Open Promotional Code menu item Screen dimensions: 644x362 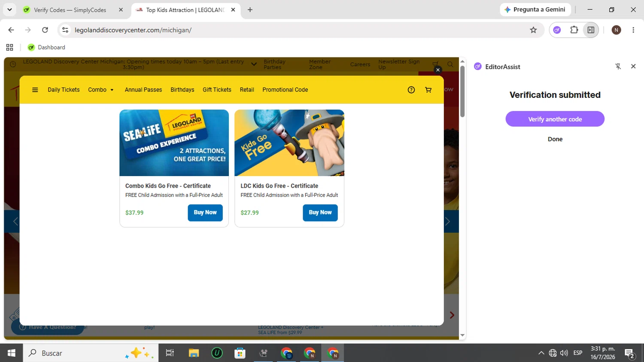(285, 90)
